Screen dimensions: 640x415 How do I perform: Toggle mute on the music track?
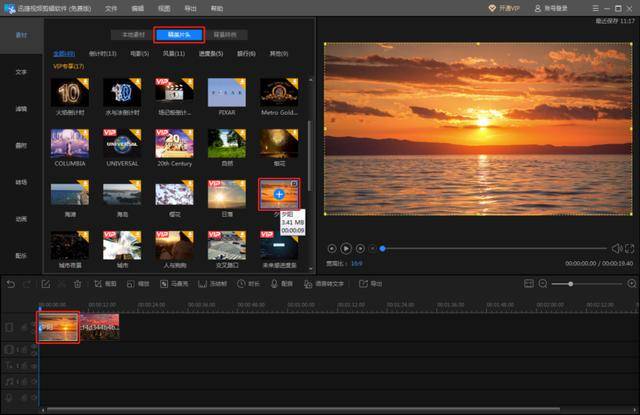(24, 382)
